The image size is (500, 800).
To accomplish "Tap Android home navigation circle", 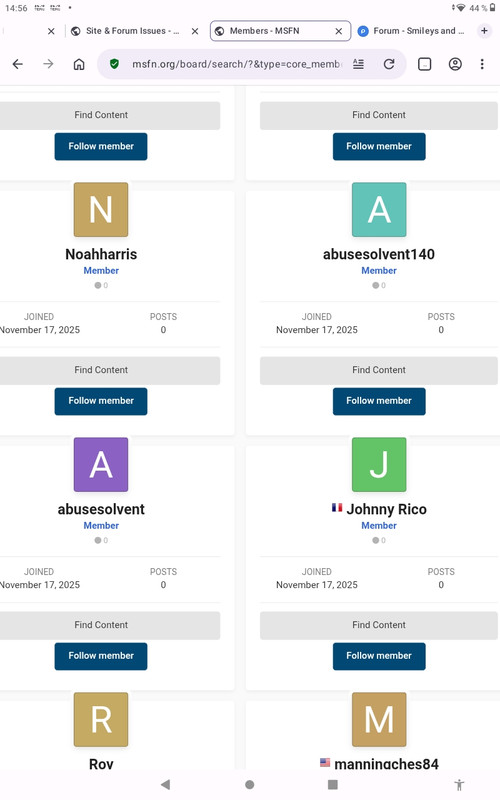I will (249, 784).
